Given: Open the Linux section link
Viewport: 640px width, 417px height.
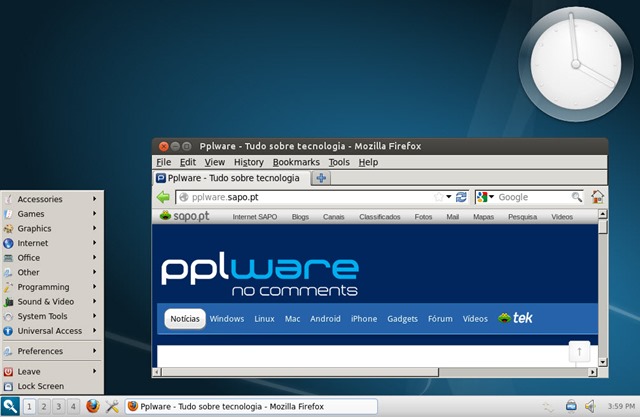Looking at the screenshot, I should (x=264, y=319).
